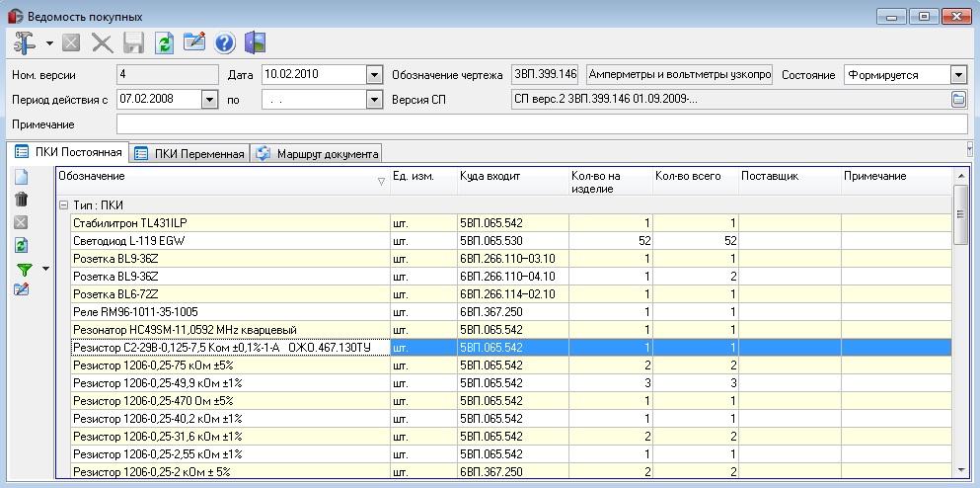Screen dimensions: 980x488
Task: Click the Примечание text field
Action: click(542, 123)
